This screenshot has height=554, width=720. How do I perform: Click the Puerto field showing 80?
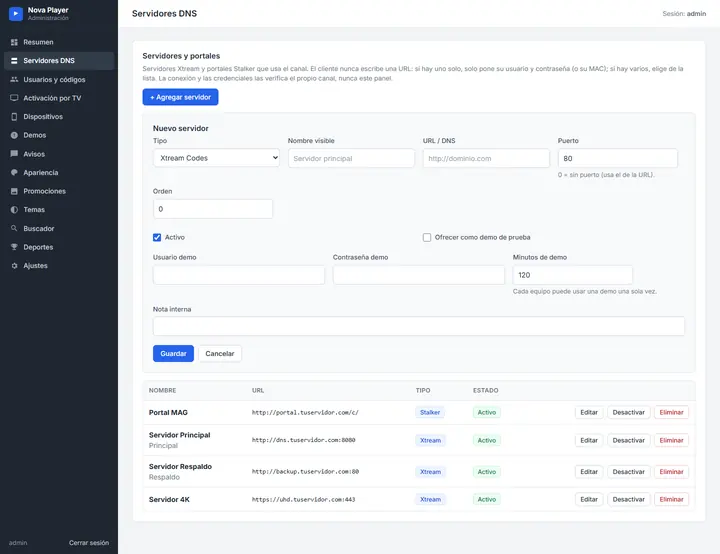pyautogui.click(x=618, y=158)
